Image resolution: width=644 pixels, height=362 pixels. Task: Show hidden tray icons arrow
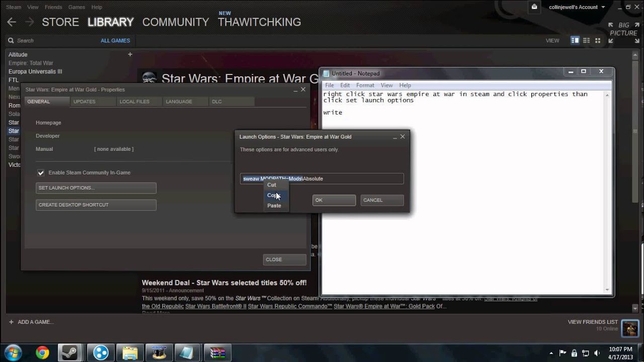click(x=551, y=353)
